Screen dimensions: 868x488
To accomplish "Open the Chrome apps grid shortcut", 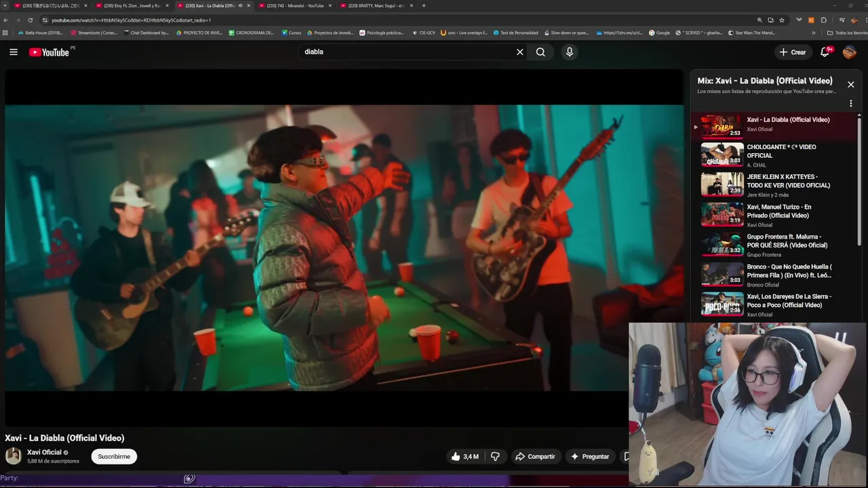I will click(x=5, y=33).
